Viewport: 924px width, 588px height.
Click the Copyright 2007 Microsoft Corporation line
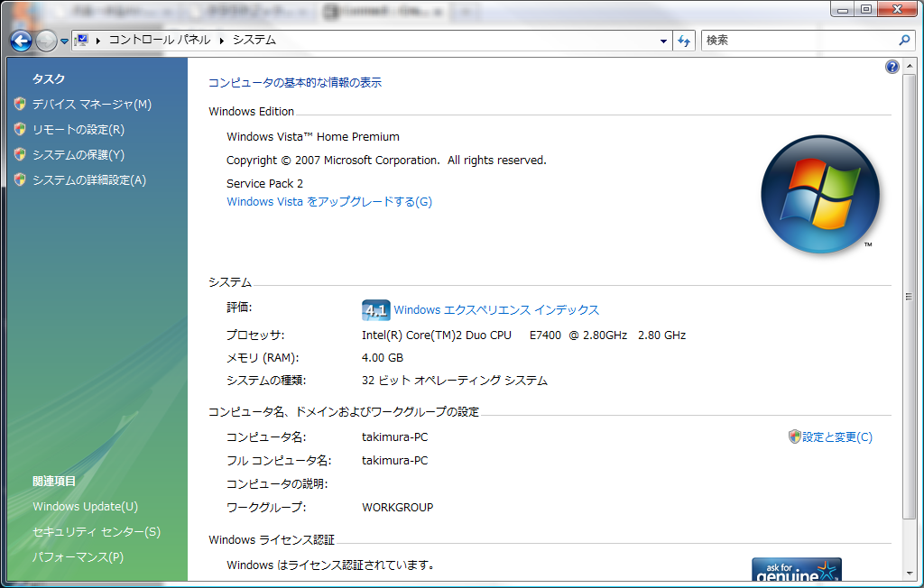[x=386, y=161]
